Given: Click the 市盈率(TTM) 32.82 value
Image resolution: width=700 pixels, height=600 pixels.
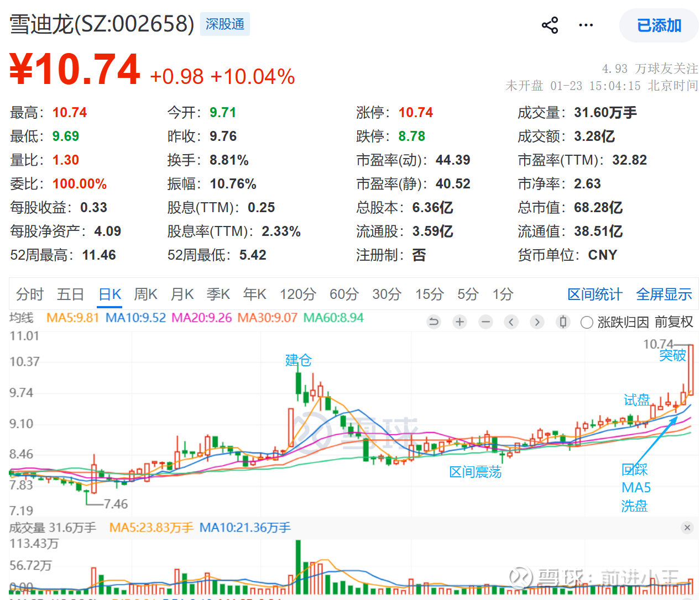Looking at the screenshot, I should point(629,160).
